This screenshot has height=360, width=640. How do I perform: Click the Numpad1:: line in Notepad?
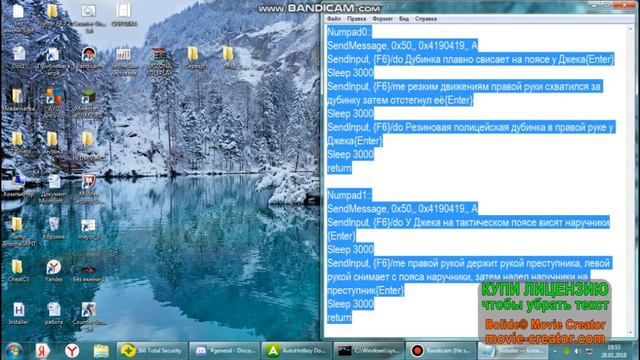pyautogui.click(x=349, y=195)
